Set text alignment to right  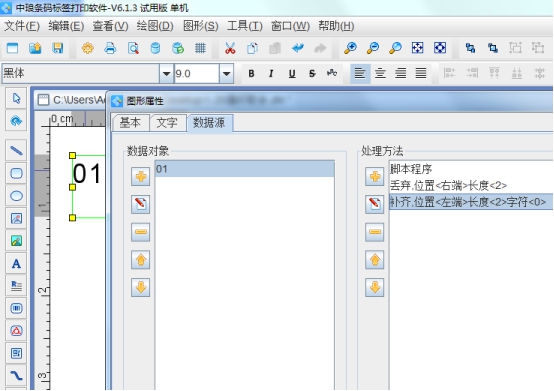[401, 73]
